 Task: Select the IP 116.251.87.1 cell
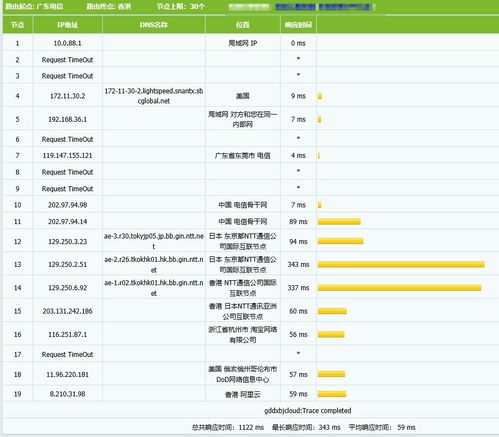point(67,335)
